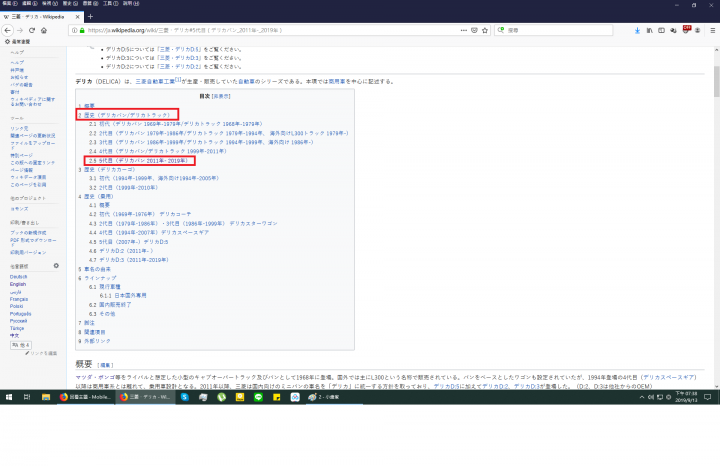Jump to section 4.5 5代目 デリカD:5
Image resolution: width=720 pixels, height=466 pixels.
[x=129, y=241]
